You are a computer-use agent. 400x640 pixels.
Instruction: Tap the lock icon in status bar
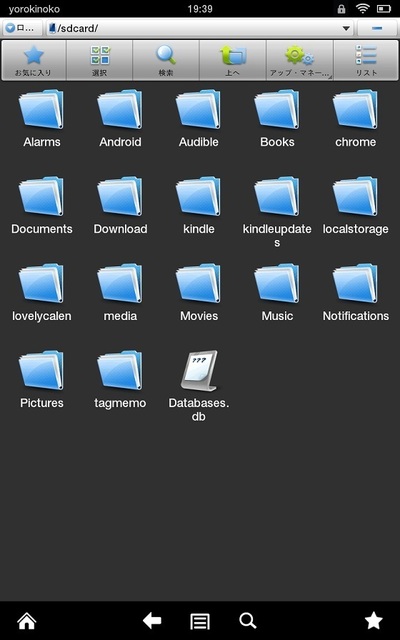pos(341,9)
